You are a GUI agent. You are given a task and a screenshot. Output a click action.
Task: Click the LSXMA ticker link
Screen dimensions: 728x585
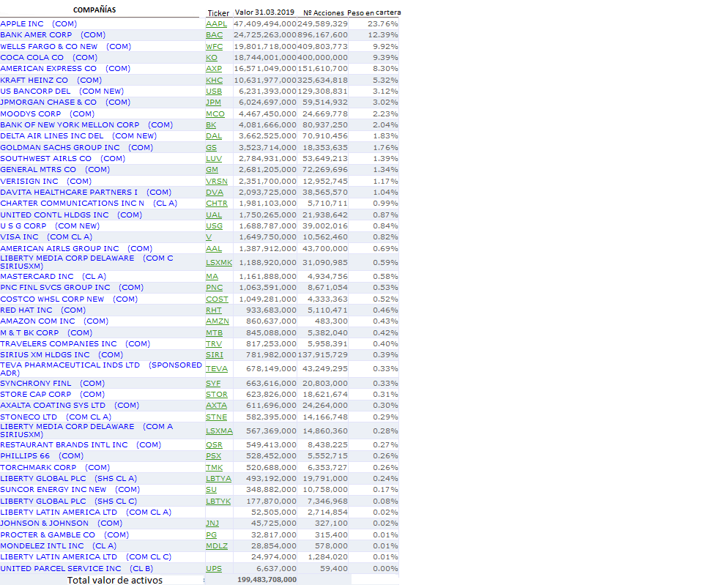coord(219,431)
